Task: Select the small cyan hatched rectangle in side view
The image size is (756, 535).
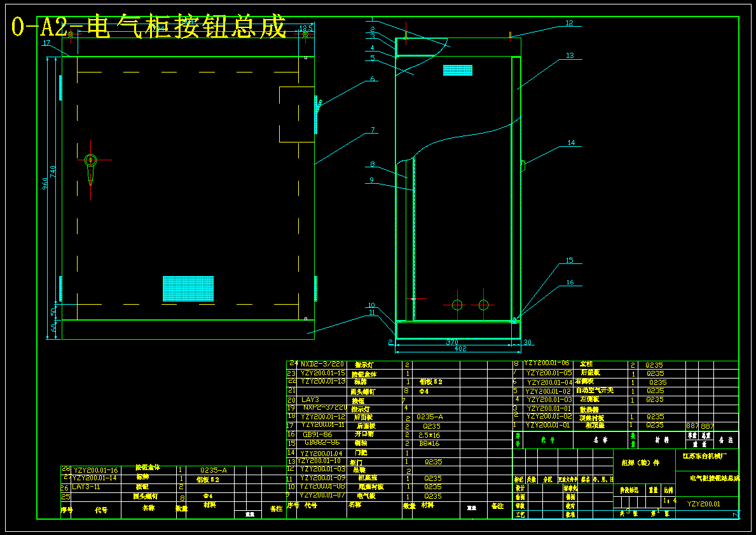Action: [458, 71]
